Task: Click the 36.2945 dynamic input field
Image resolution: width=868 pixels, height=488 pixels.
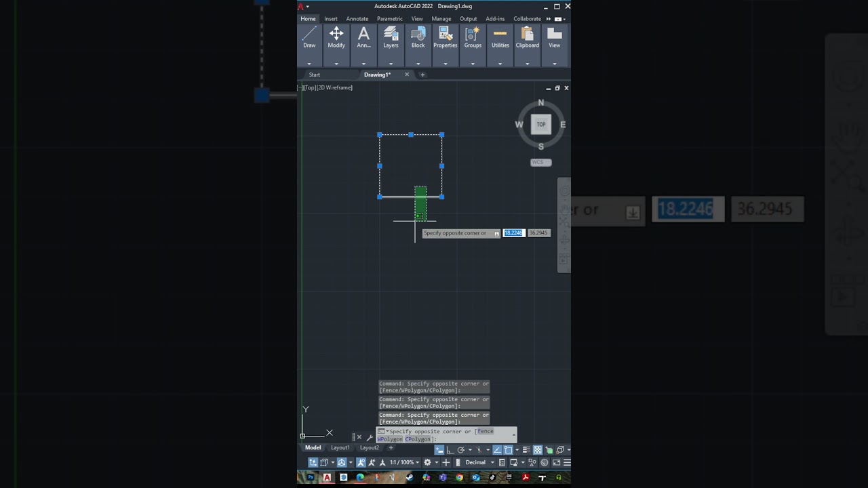Action: (538, 233)
